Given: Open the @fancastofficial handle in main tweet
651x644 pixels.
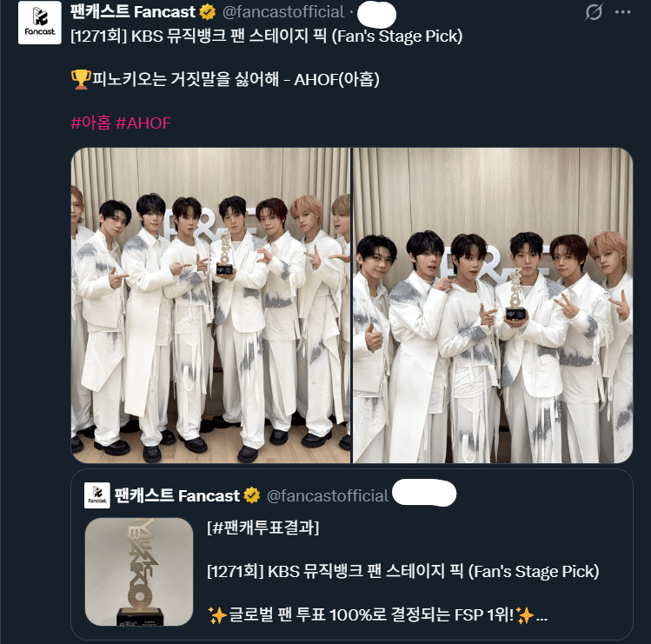Looking at the screenshot, I should click(x=283, y=12).
